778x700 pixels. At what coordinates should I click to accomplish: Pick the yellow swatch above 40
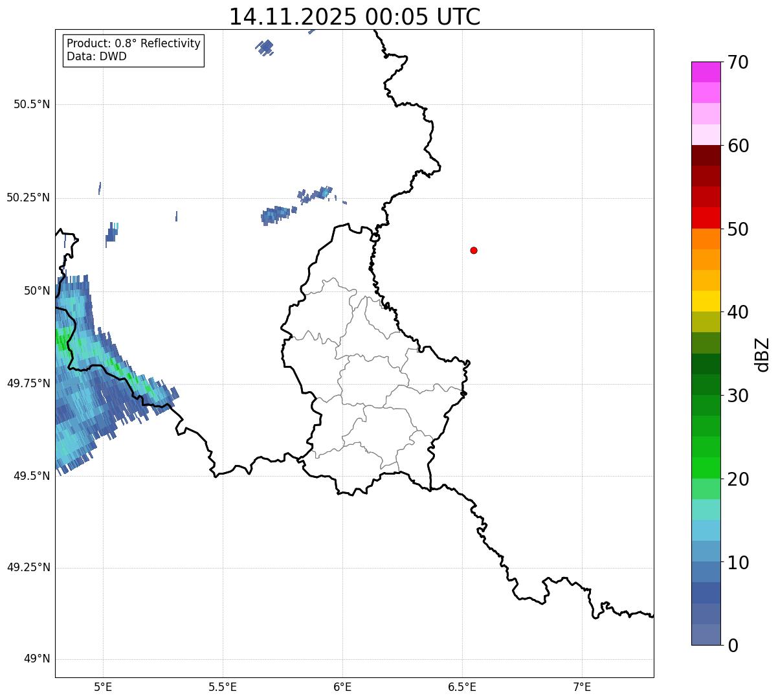coord(706,301)
